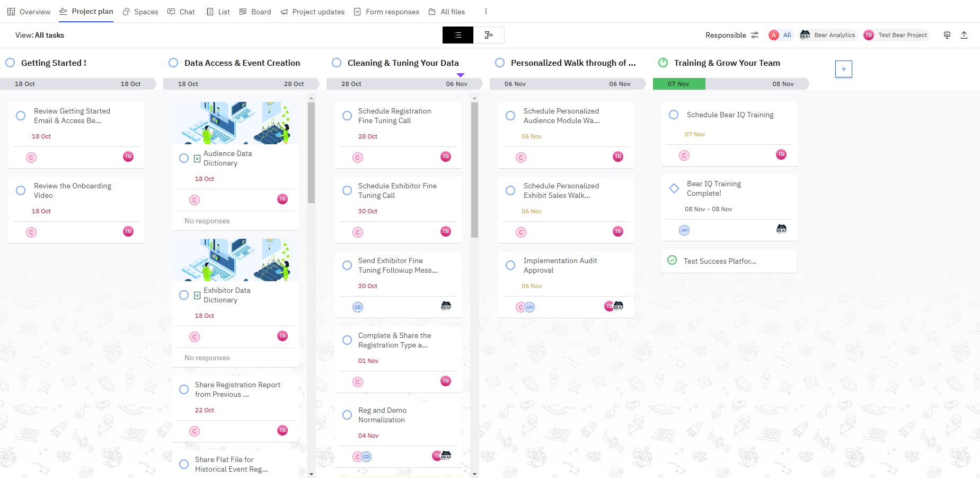This screenshot has height=478, width=980.
Task: Expand the 'Cleaning & Tuning Your Data' date marker
Action: (461, 75)
